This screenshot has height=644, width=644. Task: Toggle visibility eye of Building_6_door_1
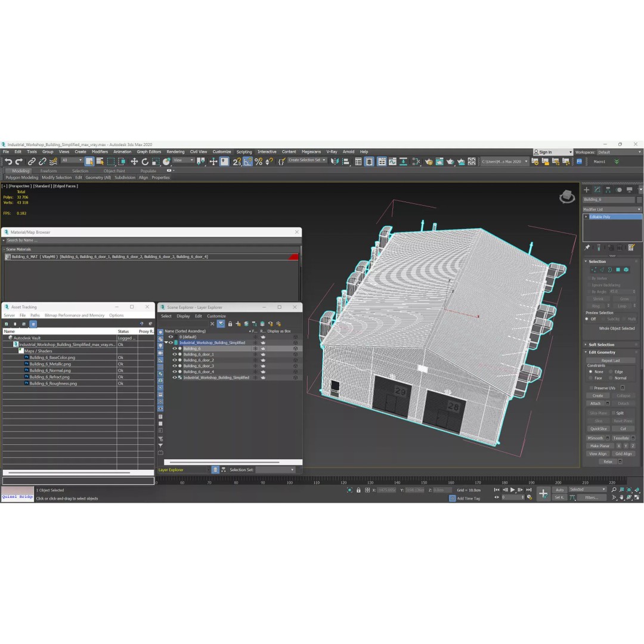point(175,354)
